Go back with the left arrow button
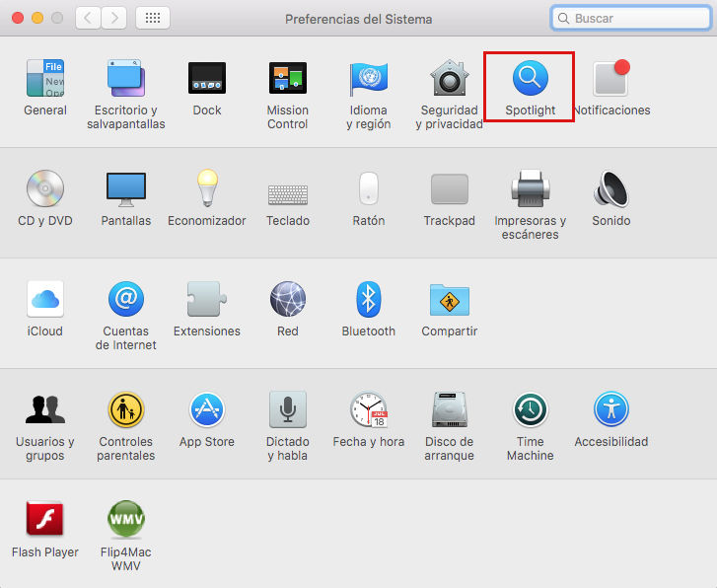This screenshot has width=717, height=588. (89, 18)
